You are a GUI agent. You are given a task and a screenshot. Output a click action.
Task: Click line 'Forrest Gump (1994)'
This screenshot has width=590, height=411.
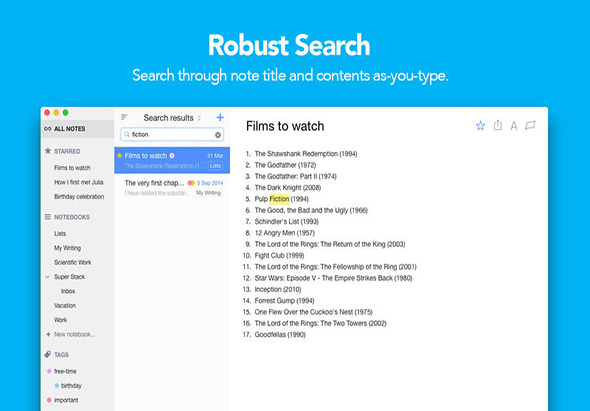point(284,300)
